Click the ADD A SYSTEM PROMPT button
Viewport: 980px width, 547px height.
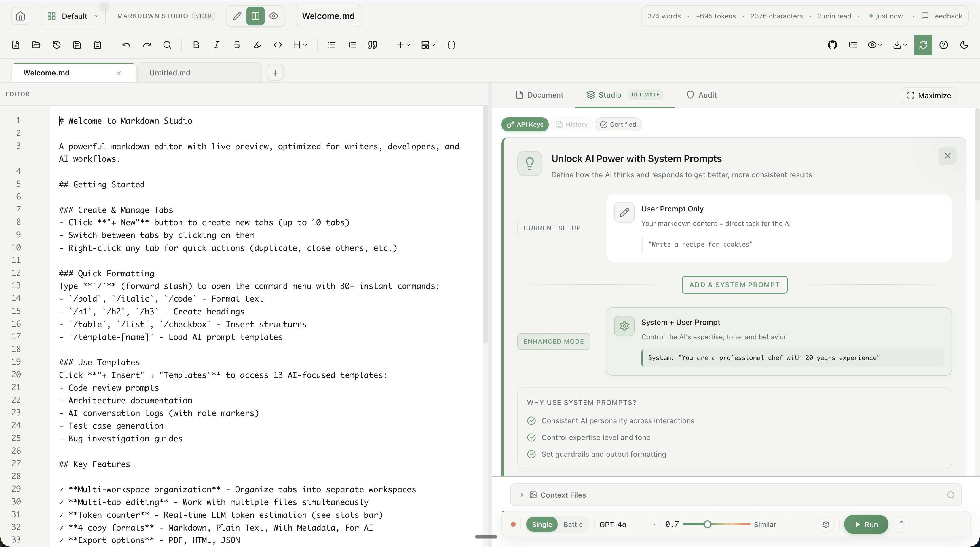coord(734,285)
